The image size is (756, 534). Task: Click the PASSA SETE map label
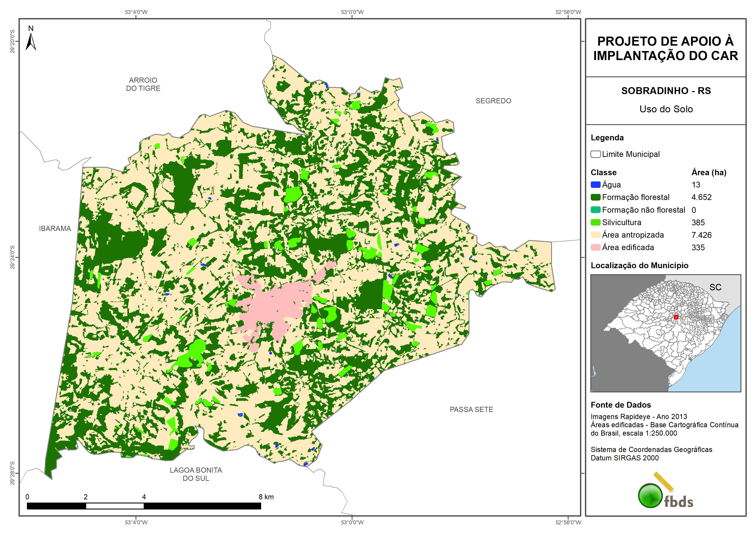point(471,409)
